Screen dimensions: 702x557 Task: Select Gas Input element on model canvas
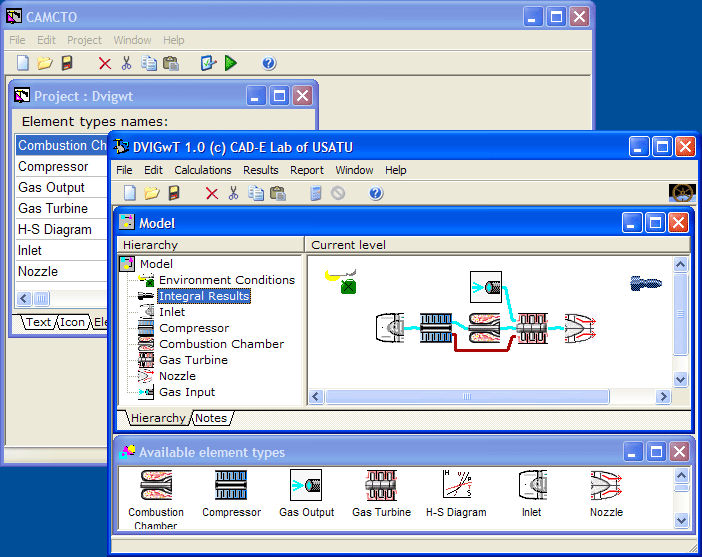(x=486, y=287)
